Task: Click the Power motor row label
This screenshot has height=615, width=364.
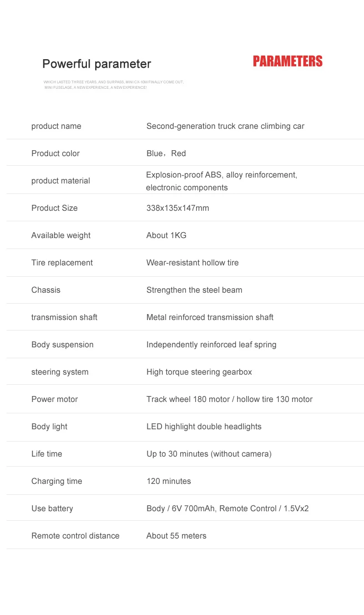Action: tap(55, 399)
